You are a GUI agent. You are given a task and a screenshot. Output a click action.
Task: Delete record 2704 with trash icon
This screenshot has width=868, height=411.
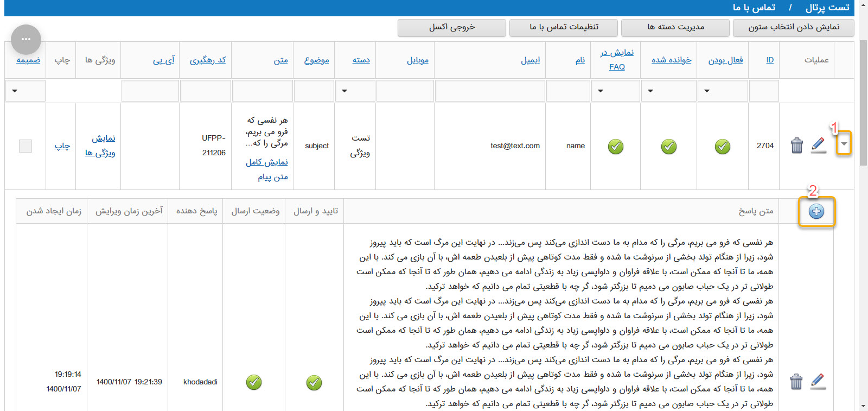[x=796, y=146]
